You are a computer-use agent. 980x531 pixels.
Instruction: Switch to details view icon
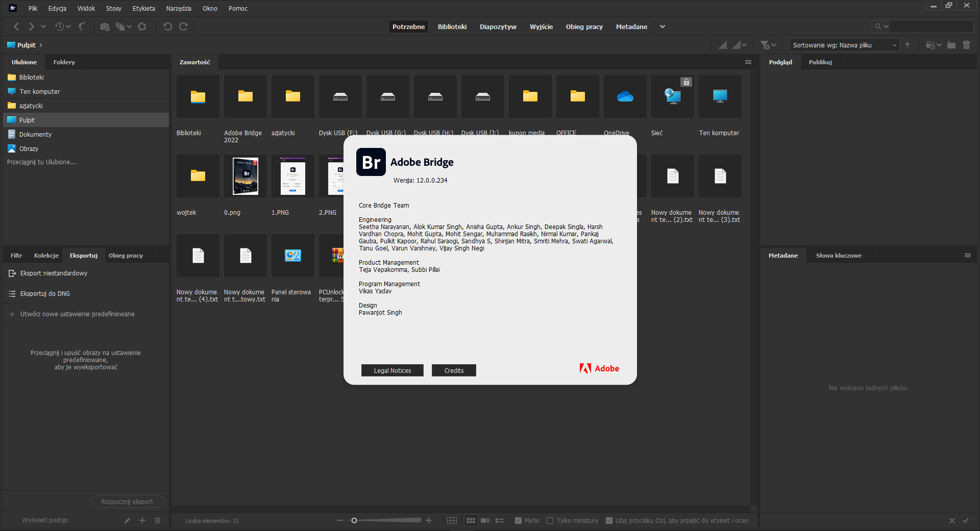pos(485,521)
